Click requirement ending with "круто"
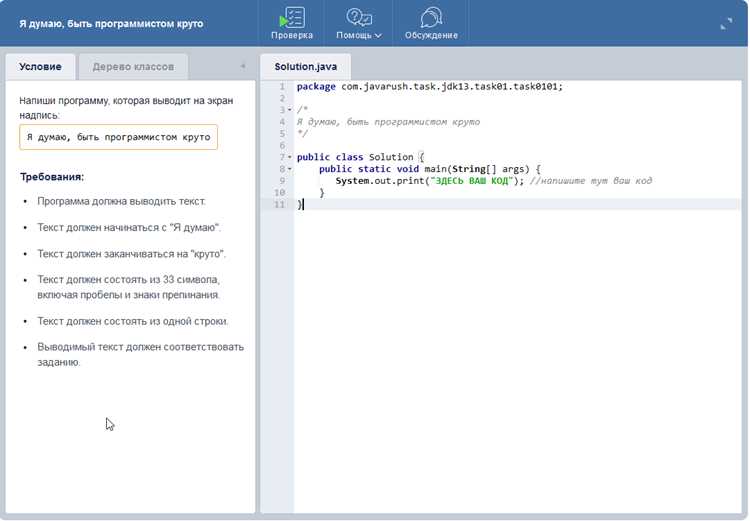The width and height of the screenshot is (750, 521). click(x=132, y=254)
